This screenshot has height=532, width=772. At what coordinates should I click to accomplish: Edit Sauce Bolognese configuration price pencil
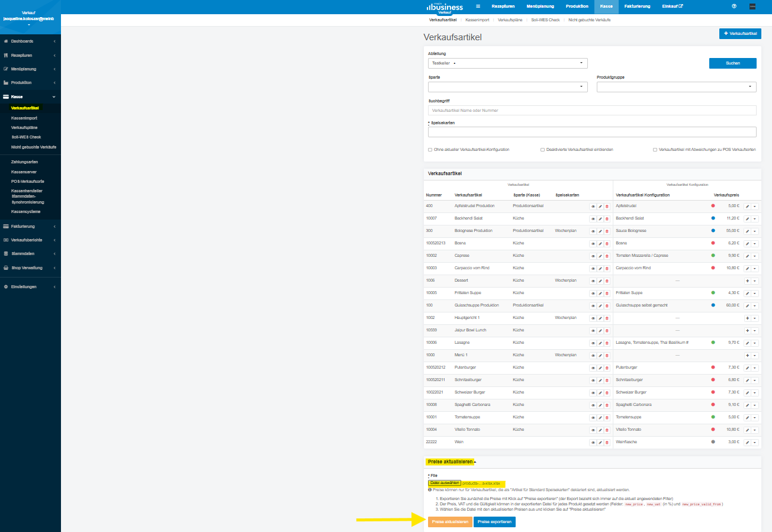point(748,231)
